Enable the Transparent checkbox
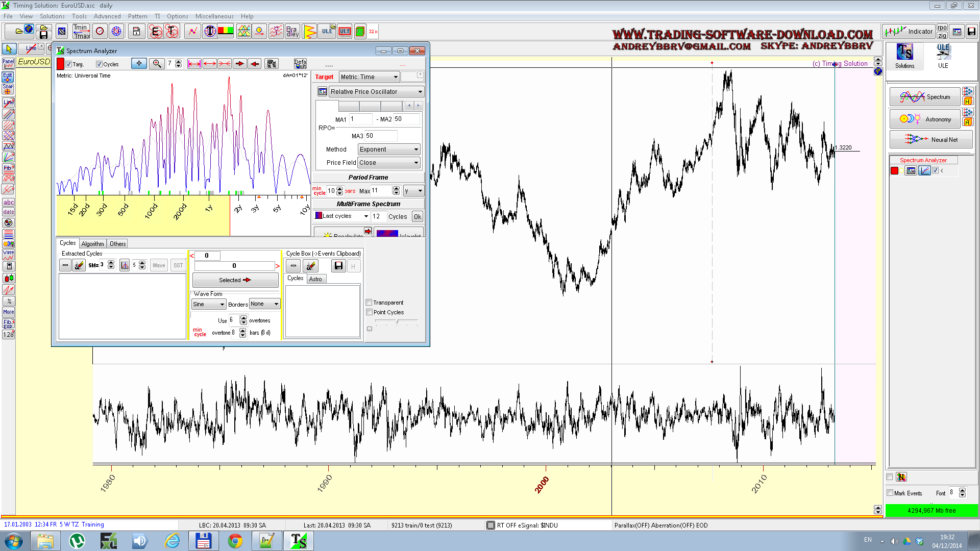Screen dimensions: 980x551 pos(369,303)
